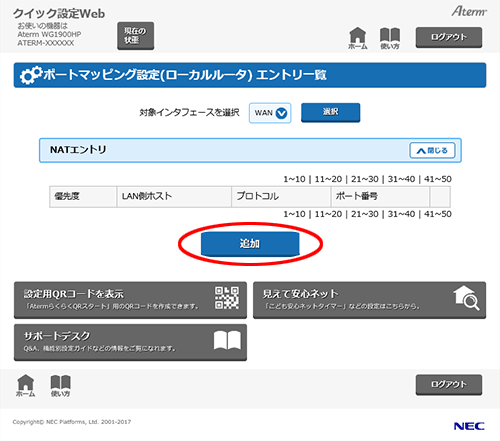Go to entries 1~10 in upper pager
This screenshot has height=441, width=500.
pyautogui.click(x=294, y=179)
